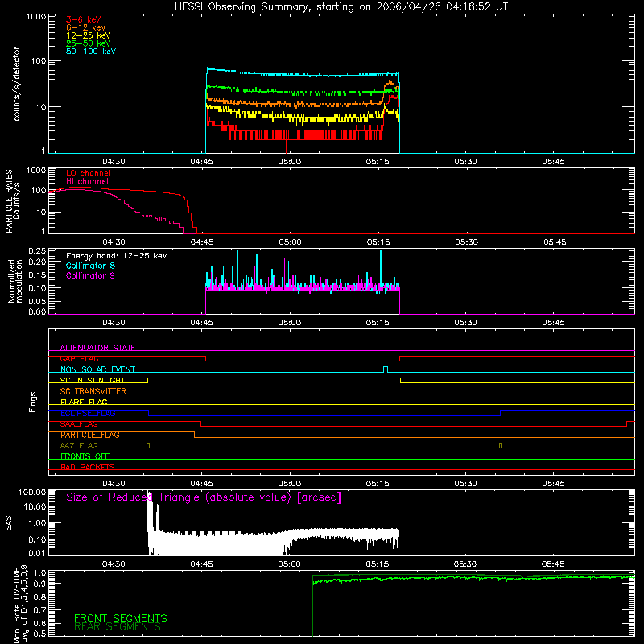
Task: Click the 100.00 value on SAS axis
Action: click(x=32, y=492)
